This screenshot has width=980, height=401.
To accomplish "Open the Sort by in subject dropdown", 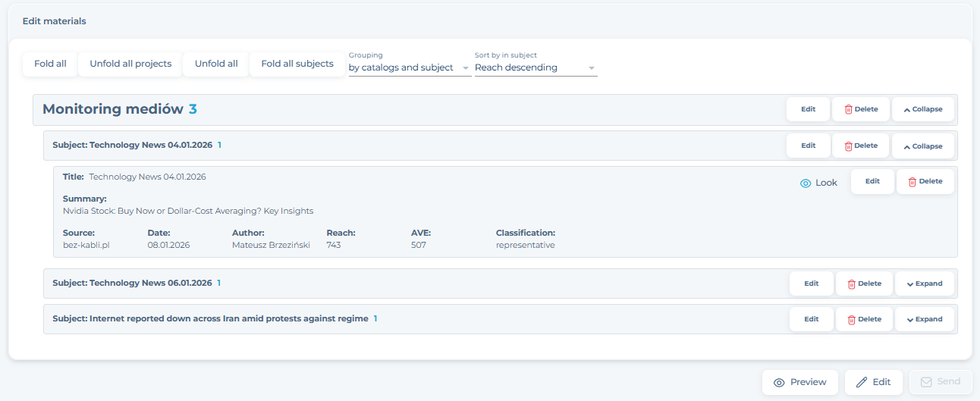I will [x=536, y=67].
